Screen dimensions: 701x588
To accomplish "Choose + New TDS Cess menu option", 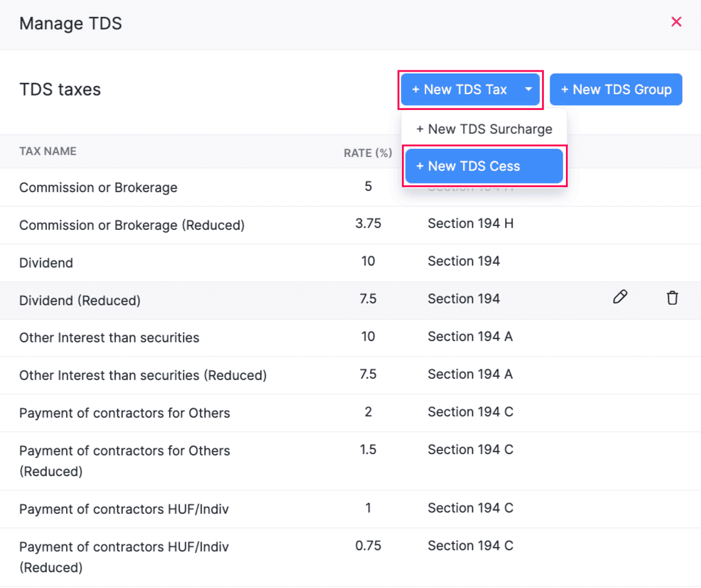I will (484, 166).
